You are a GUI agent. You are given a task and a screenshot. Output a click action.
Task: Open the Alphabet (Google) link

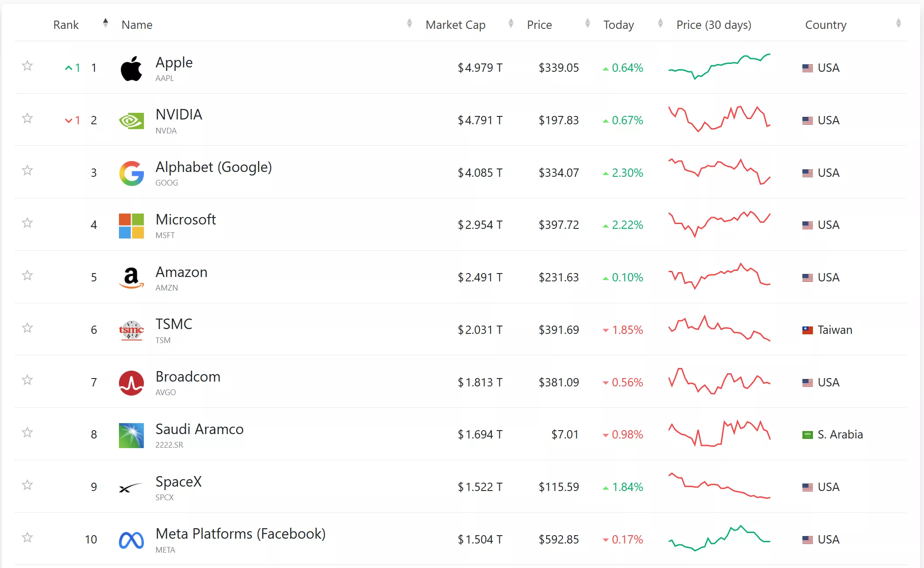coord(214,168)
